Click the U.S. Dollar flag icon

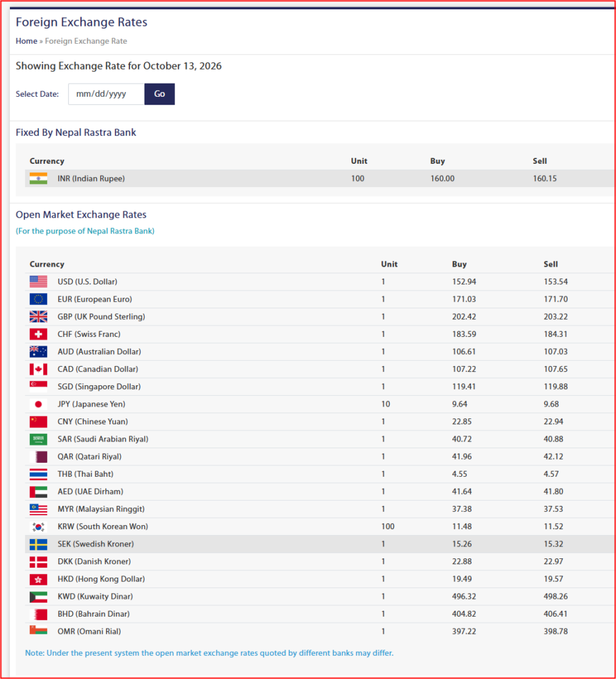pyautogui.click(x=38, y=281)
